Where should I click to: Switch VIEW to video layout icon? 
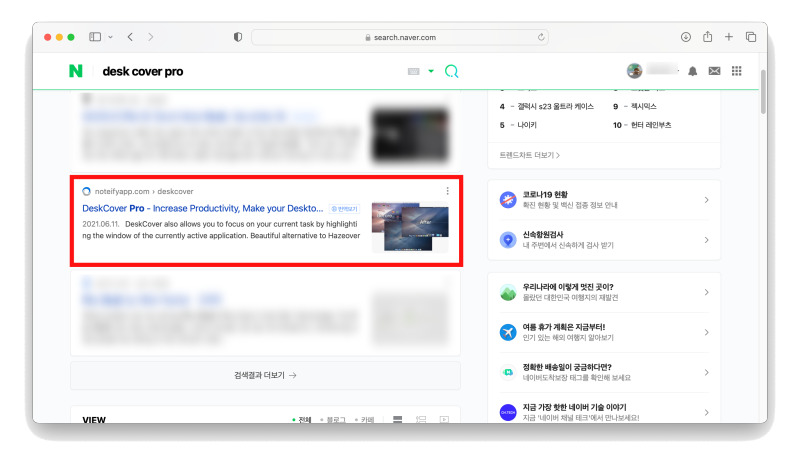(x=444, y=419)
